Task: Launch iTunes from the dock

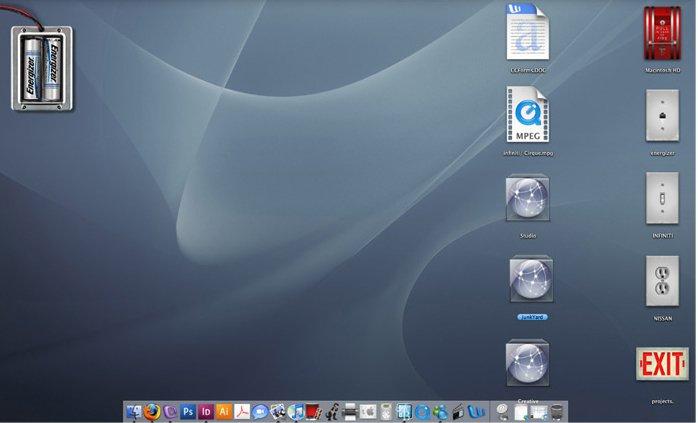Action: click(x=296, y=412)
